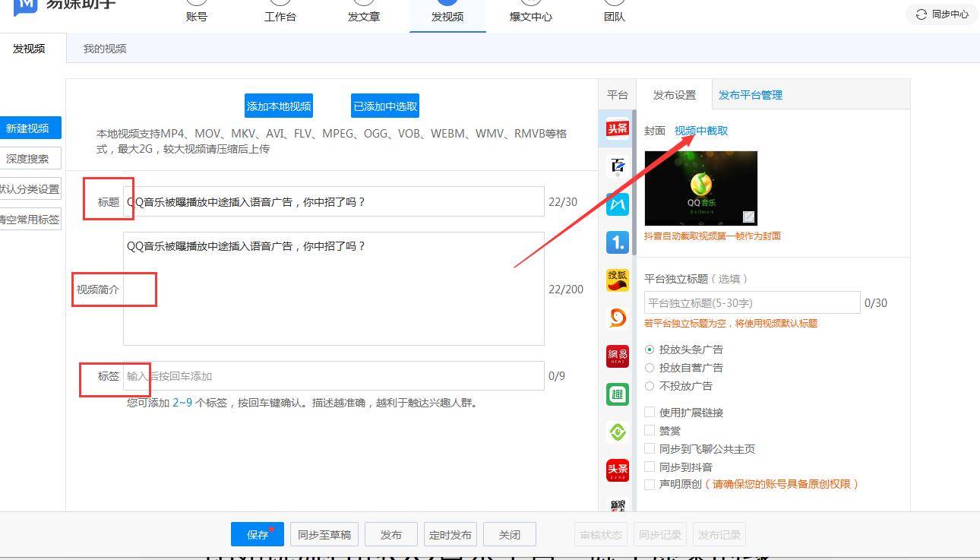Select the 搜狐 platform icon
This screenshot has width=980, height=560.
(618, 280)
